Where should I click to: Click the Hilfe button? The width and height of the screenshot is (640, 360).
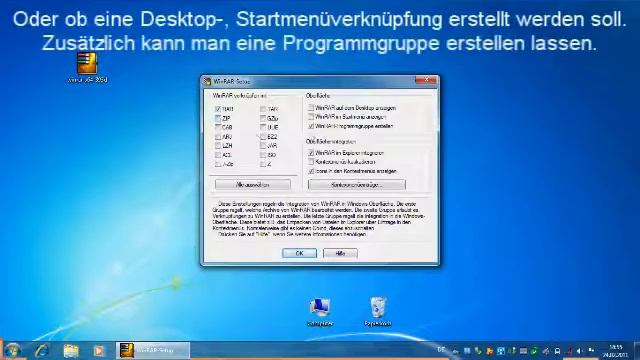340,253
